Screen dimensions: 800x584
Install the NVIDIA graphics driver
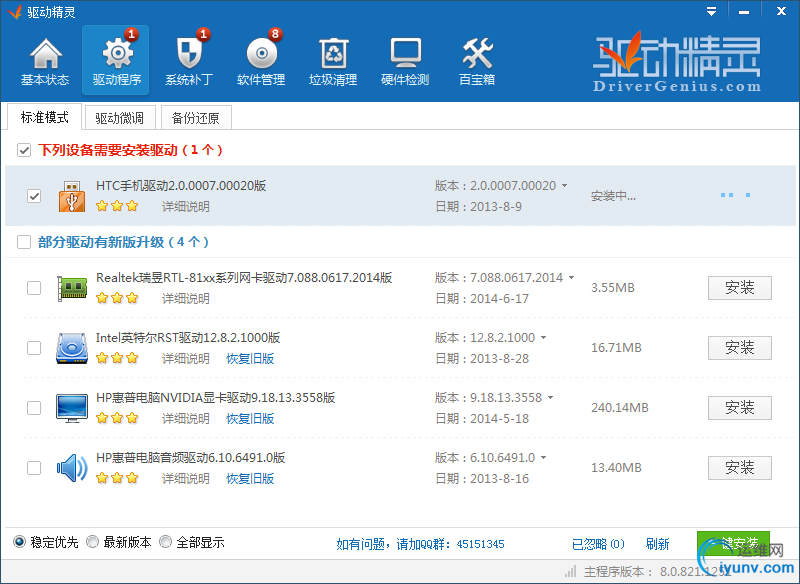[x=739, y=408]
